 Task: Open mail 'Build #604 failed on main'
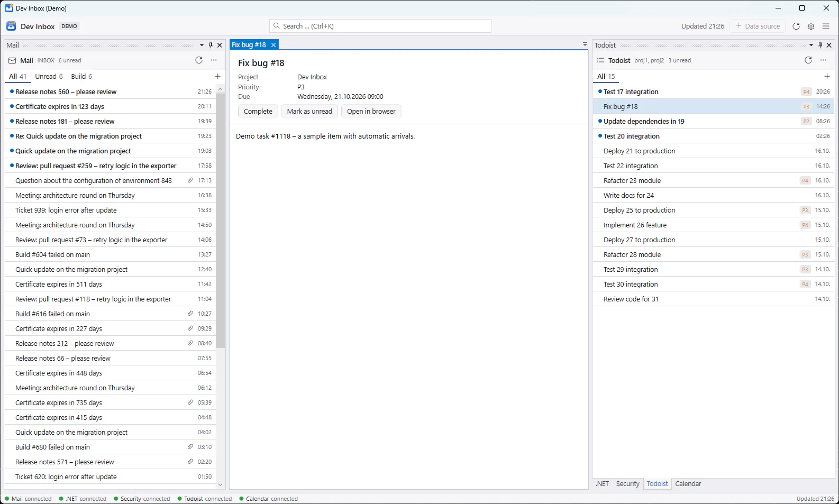pos(110,254)
